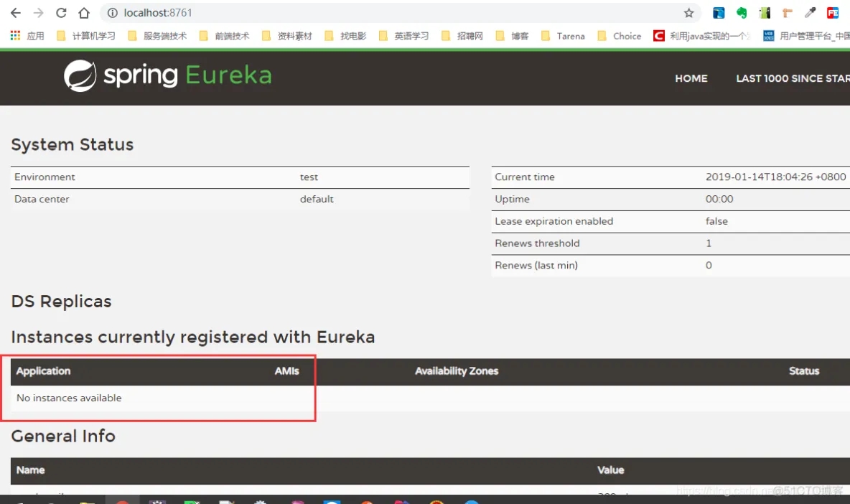Open the Evernote elephant extension

click(742, 13)
